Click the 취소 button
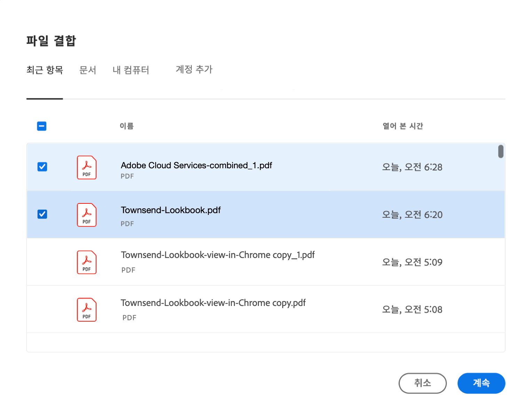This screenshot has height=420, width=531. click(422, 383)
